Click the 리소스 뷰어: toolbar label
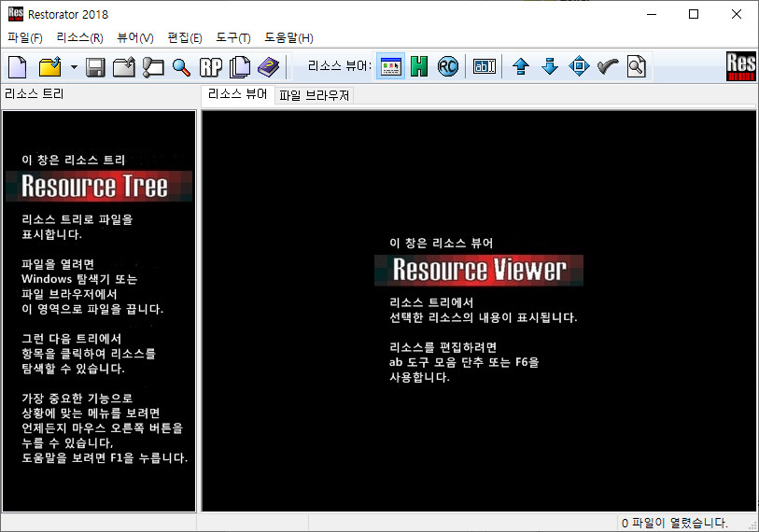 [x=340, y=66]
